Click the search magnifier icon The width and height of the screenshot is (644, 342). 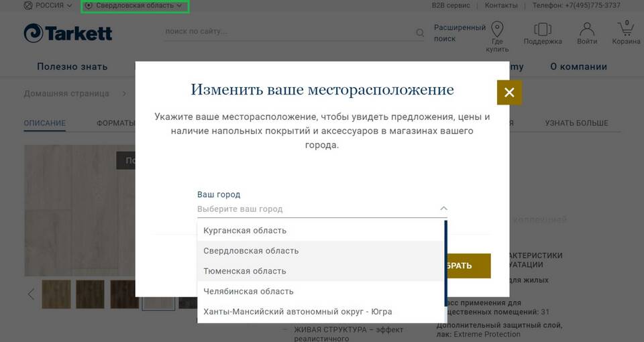(420, 32)
